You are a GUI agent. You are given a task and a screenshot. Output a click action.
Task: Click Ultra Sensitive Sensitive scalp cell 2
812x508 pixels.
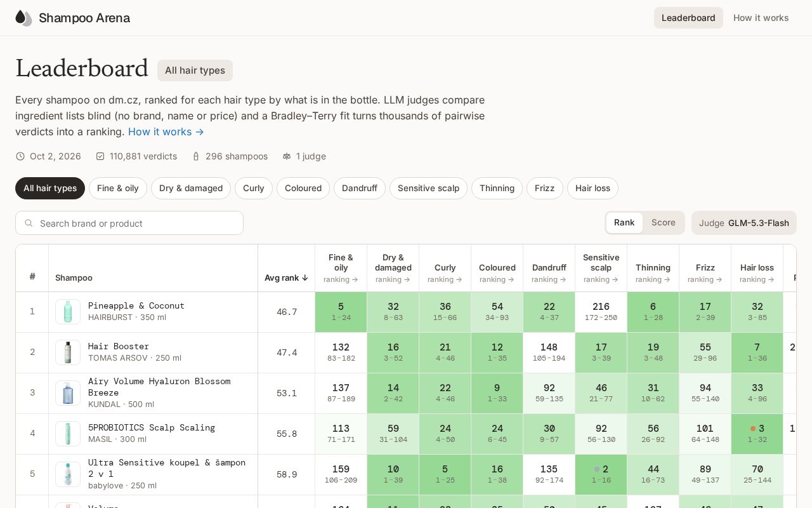pyautogui.click(x=601, y=474)
